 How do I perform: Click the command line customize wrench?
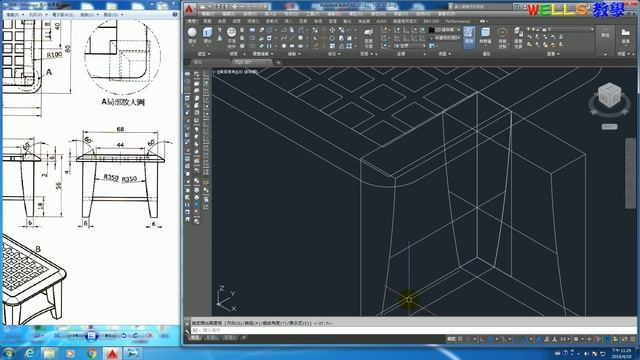(187, 331)
